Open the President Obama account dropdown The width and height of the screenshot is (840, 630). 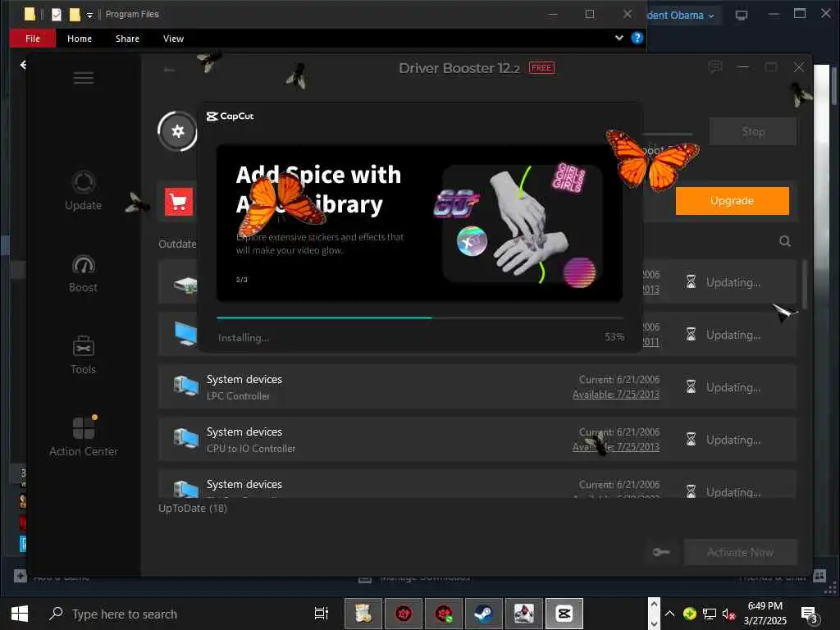coord(682,16)
